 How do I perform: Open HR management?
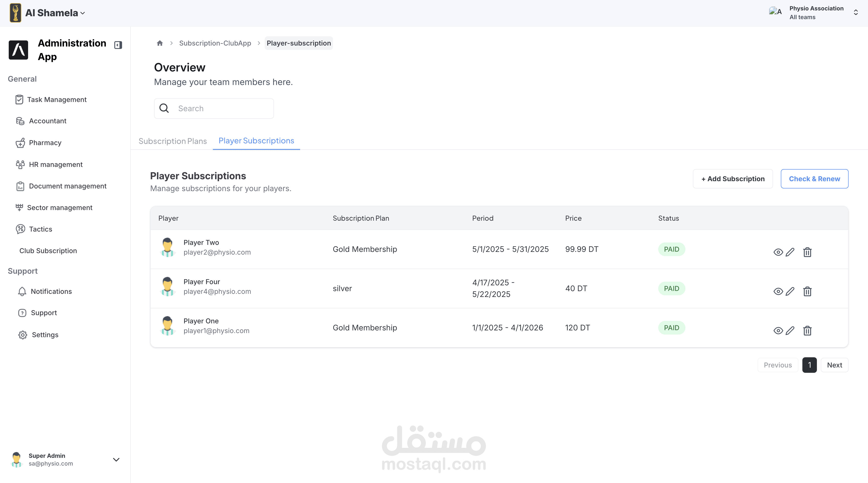[x=56, y=164]
